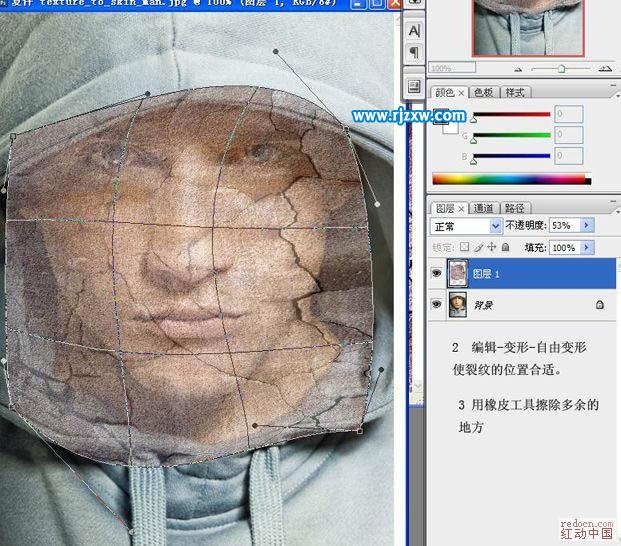Screen dimensions: 621x546
Task: Select the 背景 layer name
Action: tap(483, 305)
